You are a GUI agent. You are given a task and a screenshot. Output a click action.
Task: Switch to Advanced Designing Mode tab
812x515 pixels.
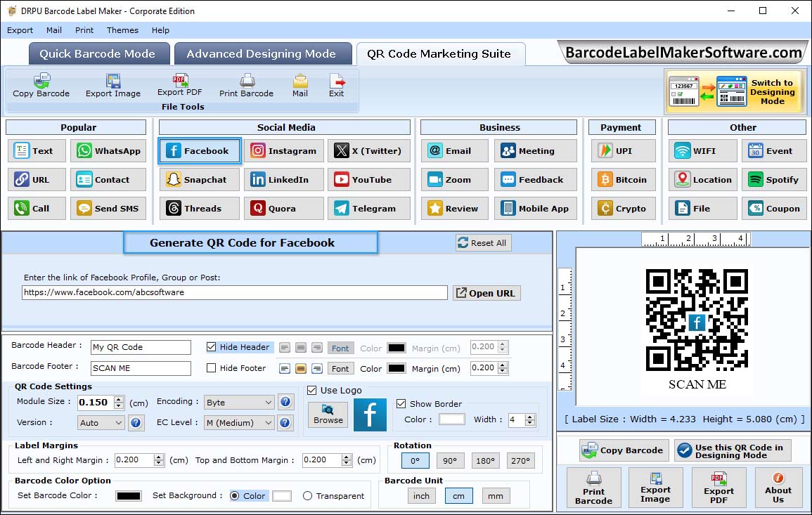[x=262, y=54]
